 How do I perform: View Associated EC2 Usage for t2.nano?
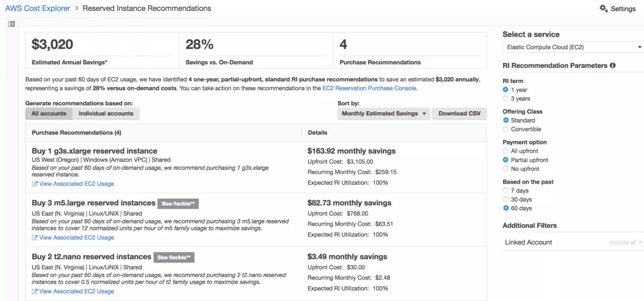click(x=76, y=291)
